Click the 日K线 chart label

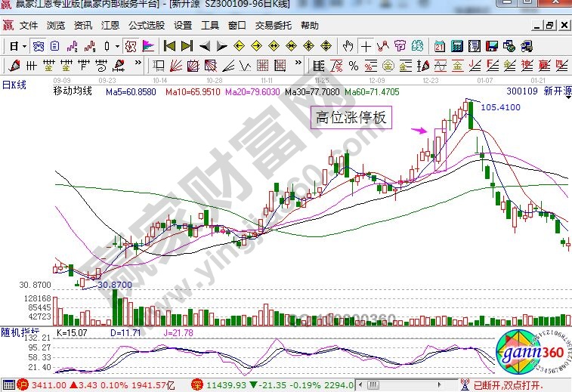tap(14, 85)
